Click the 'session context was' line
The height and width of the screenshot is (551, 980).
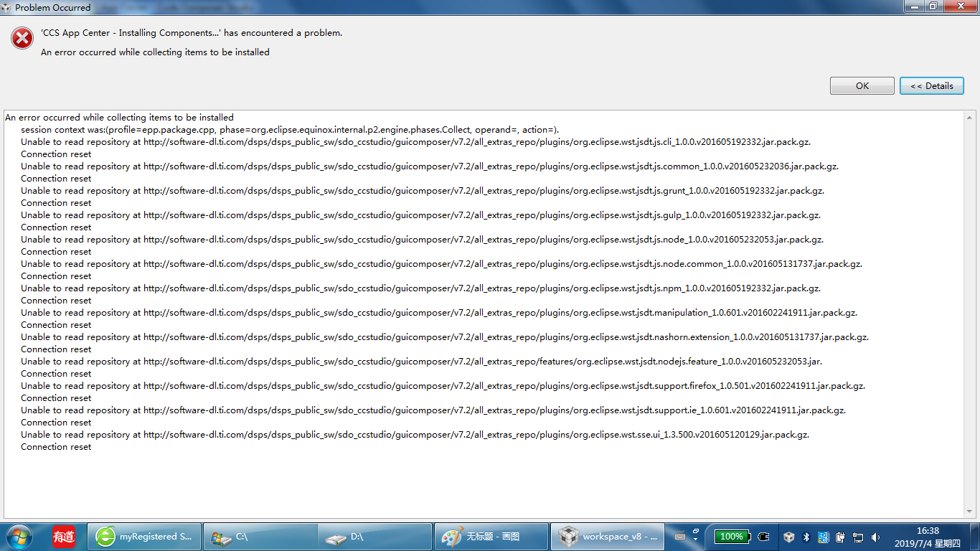(x=290, y=130)
